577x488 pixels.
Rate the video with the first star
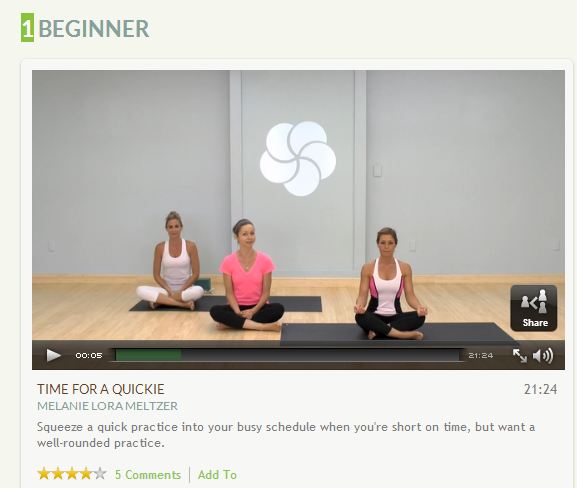point(44,474)
